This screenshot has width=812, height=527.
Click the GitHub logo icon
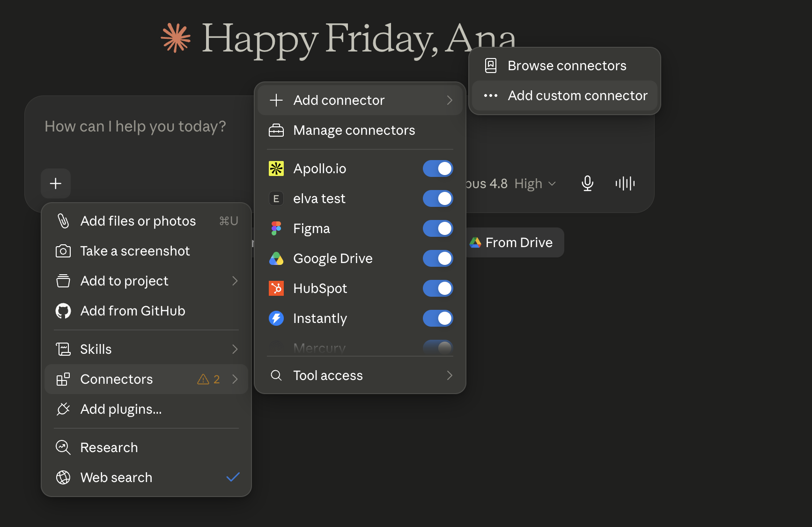click(x=63, y=311)
